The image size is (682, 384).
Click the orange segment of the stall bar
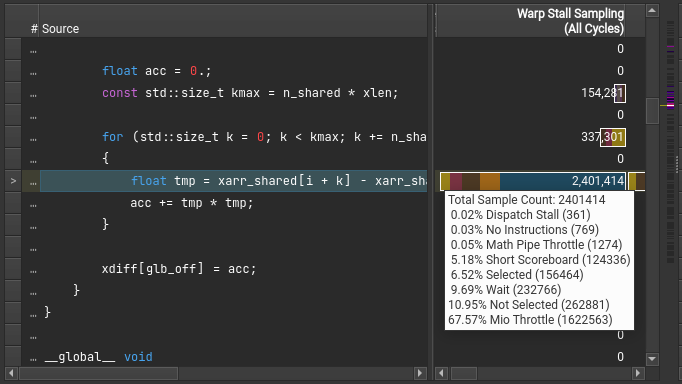point(490,181)
